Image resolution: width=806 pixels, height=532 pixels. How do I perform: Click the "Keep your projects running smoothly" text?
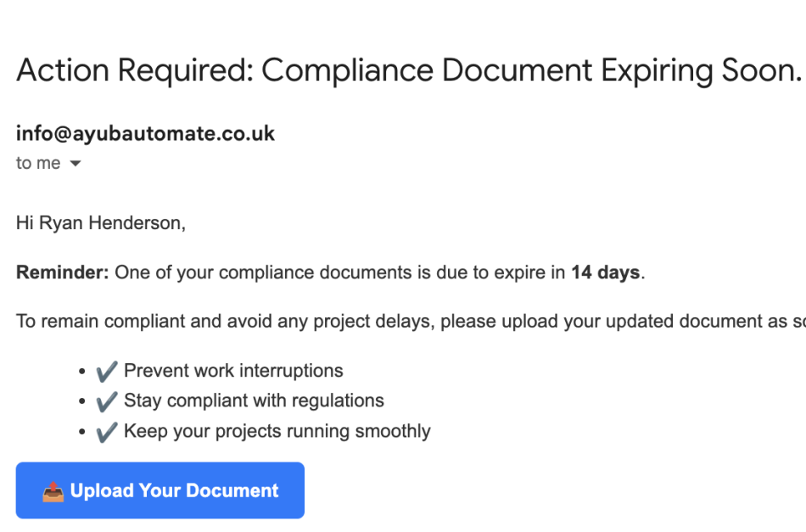tap(277, 432)
